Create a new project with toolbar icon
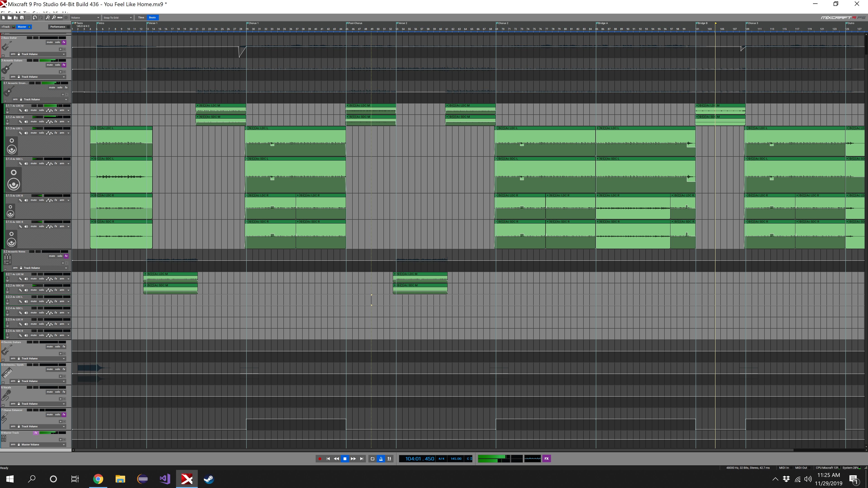The width and height of the screenshot is (868, 488). click(x=3, y=17)
